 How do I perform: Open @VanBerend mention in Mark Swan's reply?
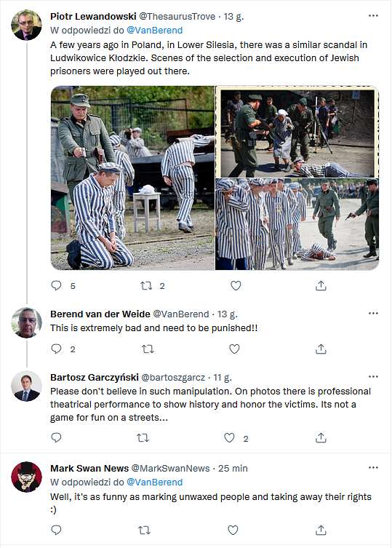coord(154,483)
